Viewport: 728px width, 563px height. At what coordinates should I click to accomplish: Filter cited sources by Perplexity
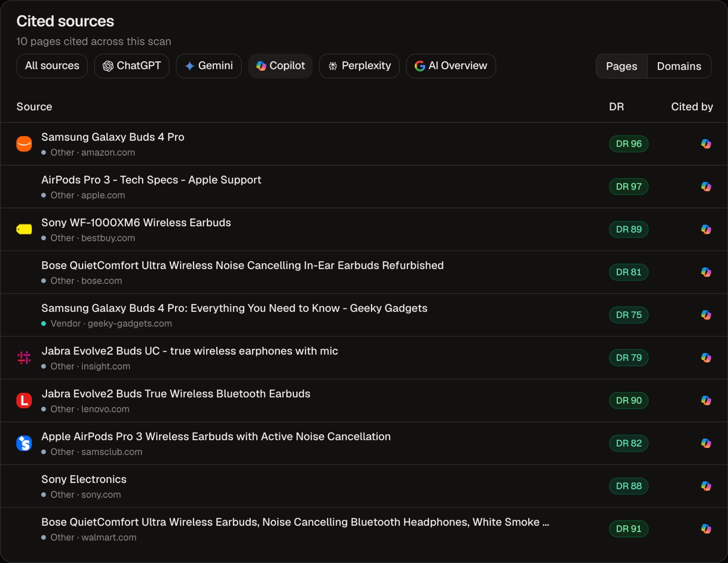point(359,66)
